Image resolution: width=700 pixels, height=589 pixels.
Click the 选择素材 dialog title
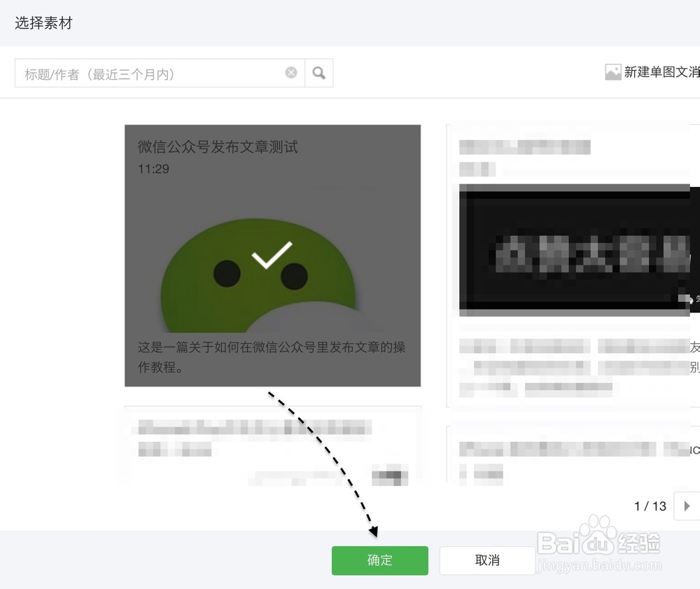point(43,23)
